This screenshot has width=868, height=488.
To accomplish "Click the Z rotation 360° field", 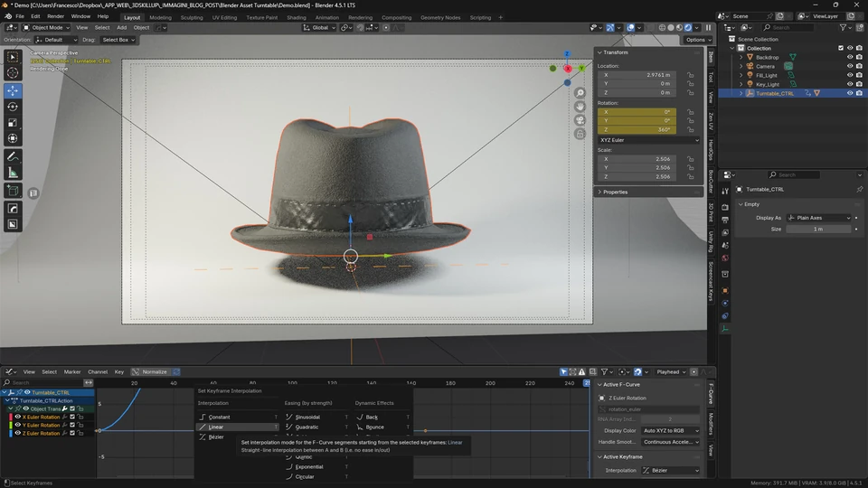I will tap(637, 129).
